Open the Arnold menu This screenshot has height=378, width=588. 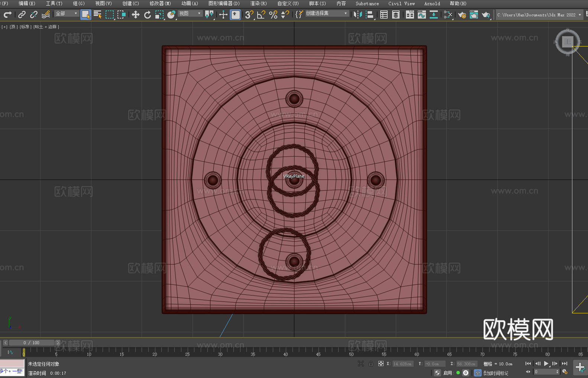(x=432, y=3)
